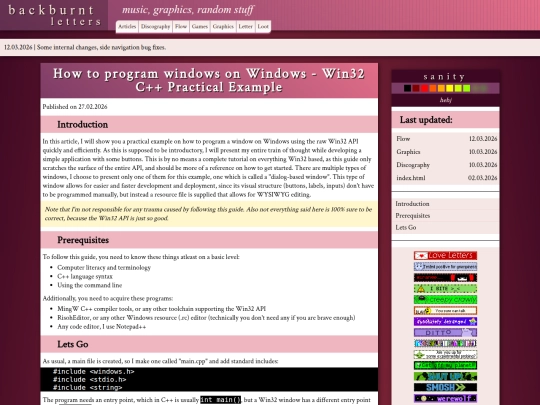Click the DITTO badge
The image size is (540, 405).
445,332
